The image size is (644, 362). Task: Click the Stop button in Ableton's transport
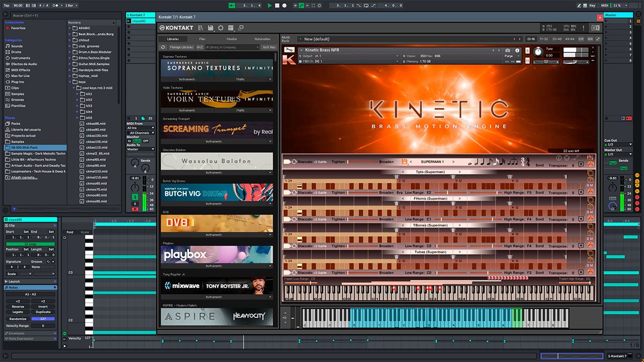click(277, 5)
